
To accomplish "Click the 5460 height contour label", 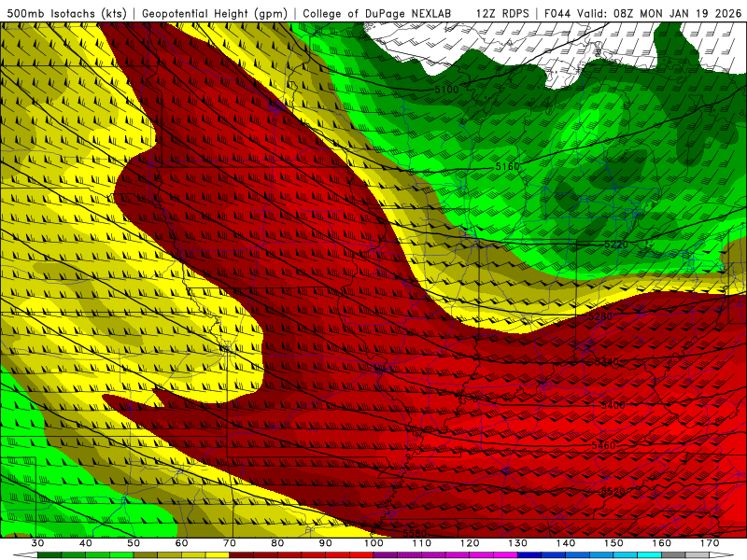I will click(603, 445).
